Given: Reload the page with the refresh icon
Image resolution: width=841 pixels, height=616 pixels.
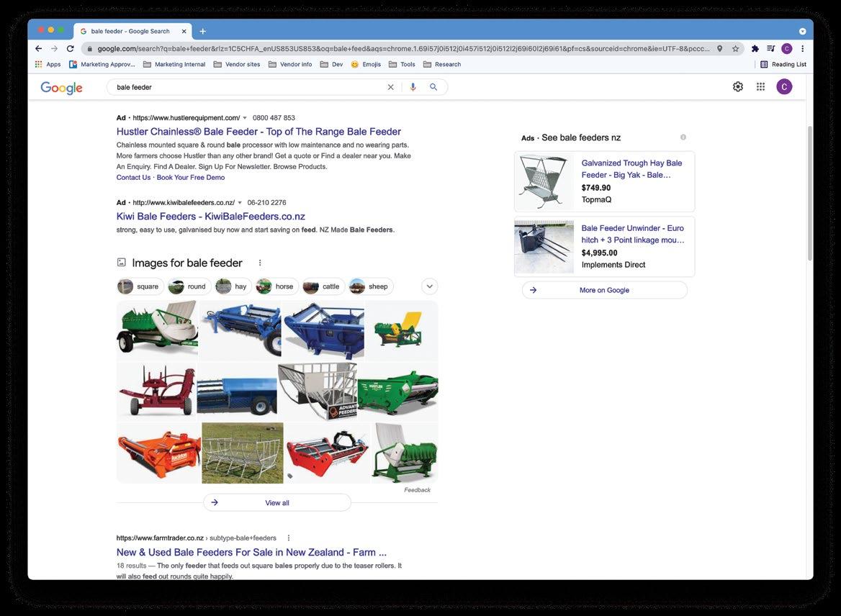Looking at the screenshot, I should pos(71,48).
